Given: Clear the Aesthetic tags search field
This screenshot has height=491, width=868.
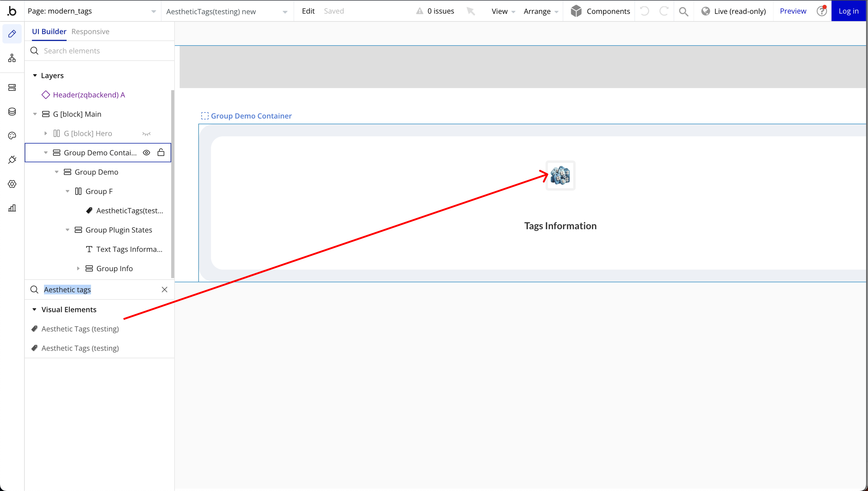Looking at the screenshot, I should tap(164, 290).
